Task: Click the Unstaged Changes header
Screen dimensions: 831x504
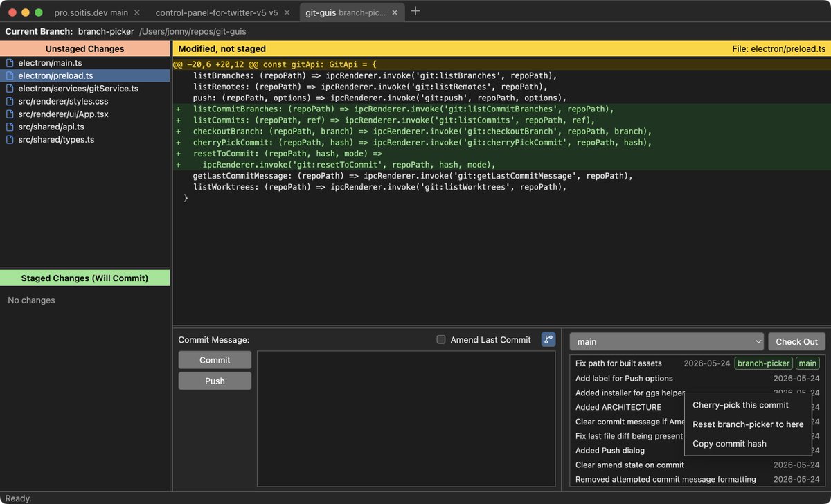Action: coord(84,48)
